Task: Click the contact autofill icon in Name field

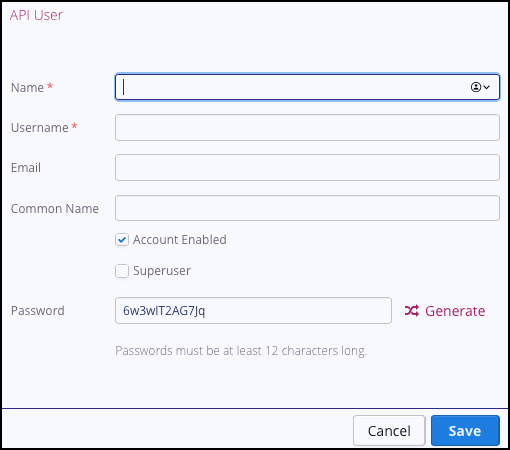Action: point(476,87)
